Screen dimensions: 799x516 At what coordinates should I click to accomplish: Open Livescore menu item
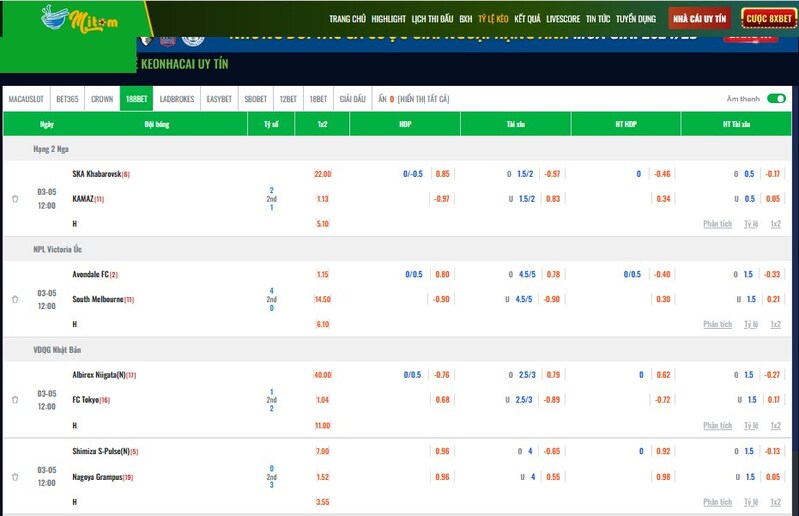coord(563,19)
